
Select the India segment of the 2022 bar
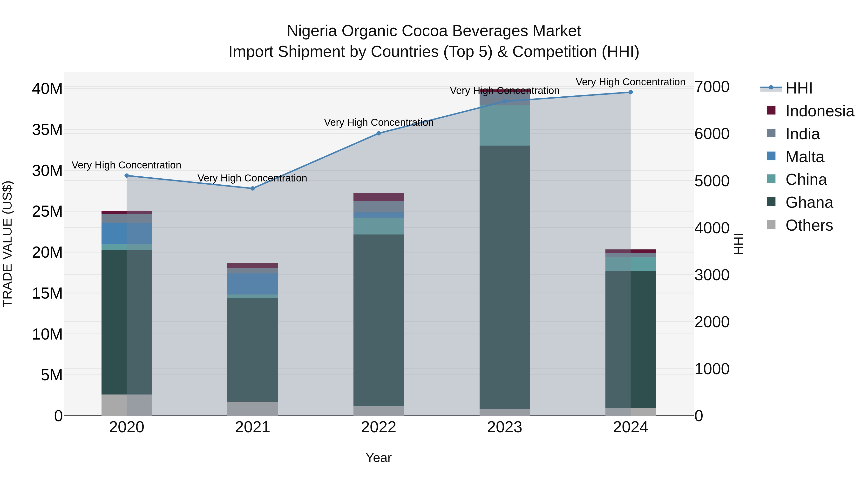point(378,207)
